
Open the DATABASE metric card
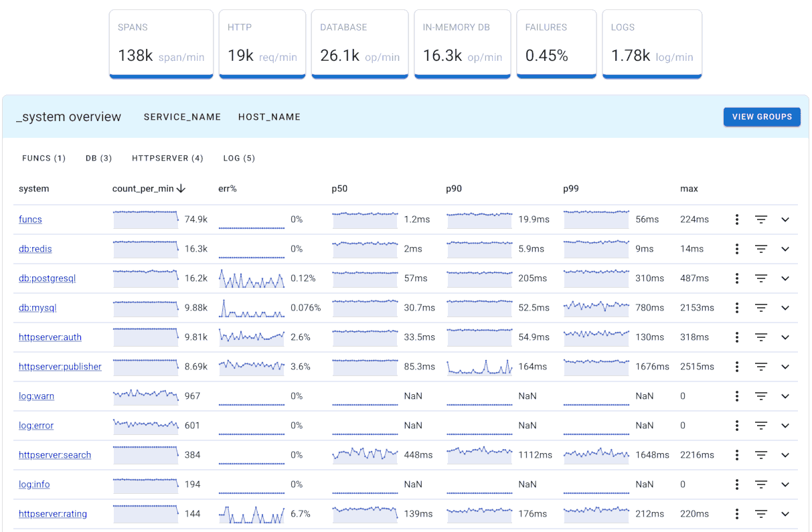tap(360, 44)
